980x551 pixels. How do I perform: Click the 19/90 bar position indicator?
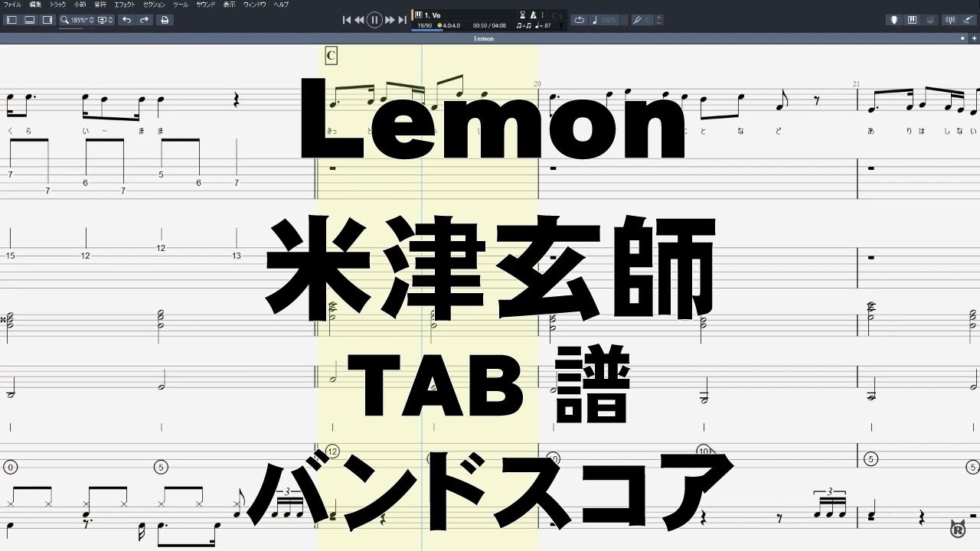click(x=423, y=25)
